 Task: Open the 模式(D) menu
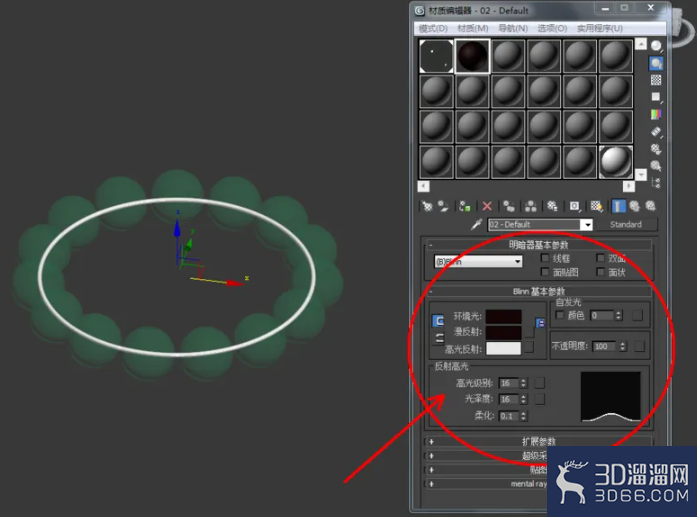tap(433, 28)
